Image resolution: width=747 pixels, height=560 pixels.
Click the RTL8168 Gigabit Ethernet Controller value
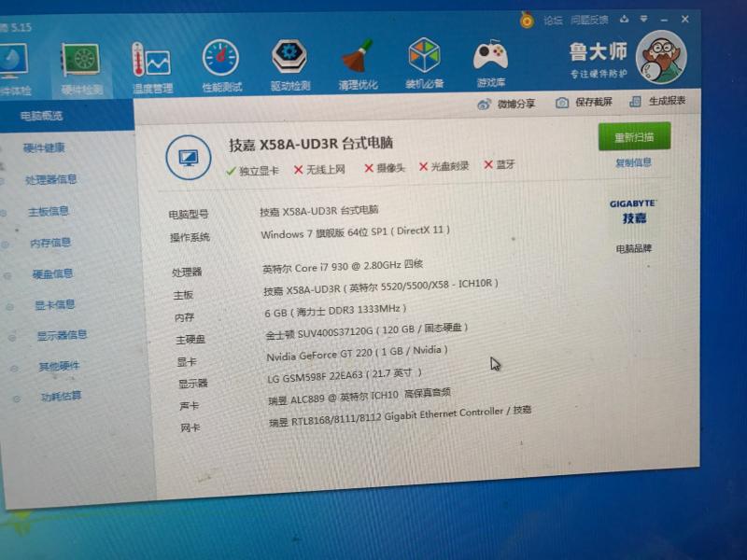400,415
